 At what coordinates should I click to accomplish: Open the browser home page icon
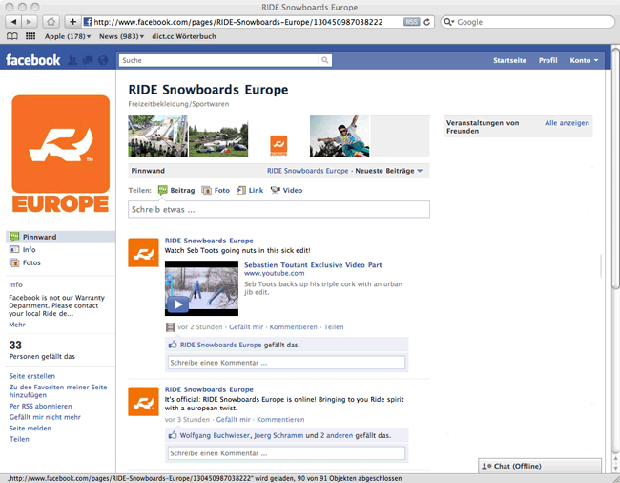pos(51,22)
